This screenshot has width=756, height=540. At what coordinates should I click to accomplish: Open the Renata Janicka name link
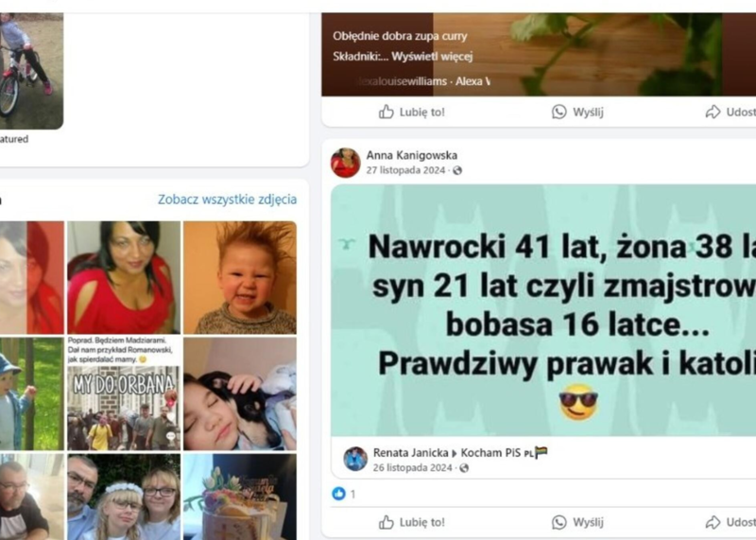click(411, 453)
